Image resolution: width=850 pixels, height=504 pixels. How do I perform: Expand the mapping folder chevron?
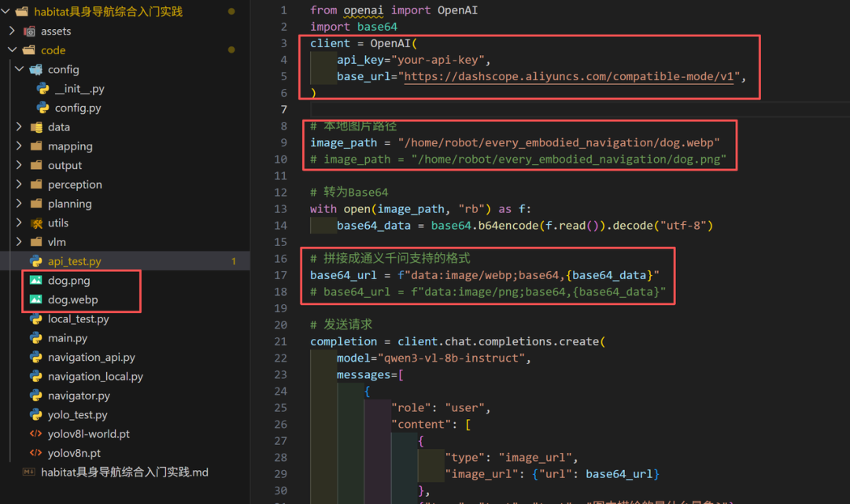(x=20, y=146)
